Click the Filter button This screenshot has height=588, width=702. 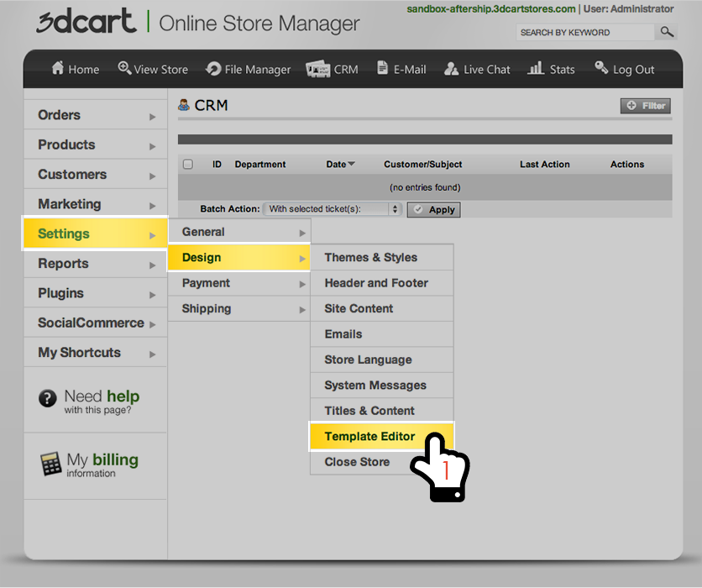(645, 106)
